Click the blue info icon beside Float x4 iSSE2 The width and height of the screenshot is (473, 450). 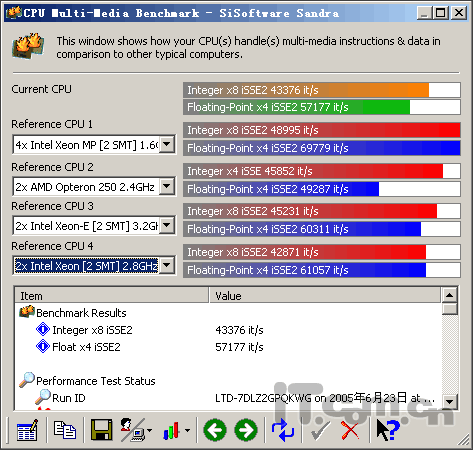(x=43, y=346)
